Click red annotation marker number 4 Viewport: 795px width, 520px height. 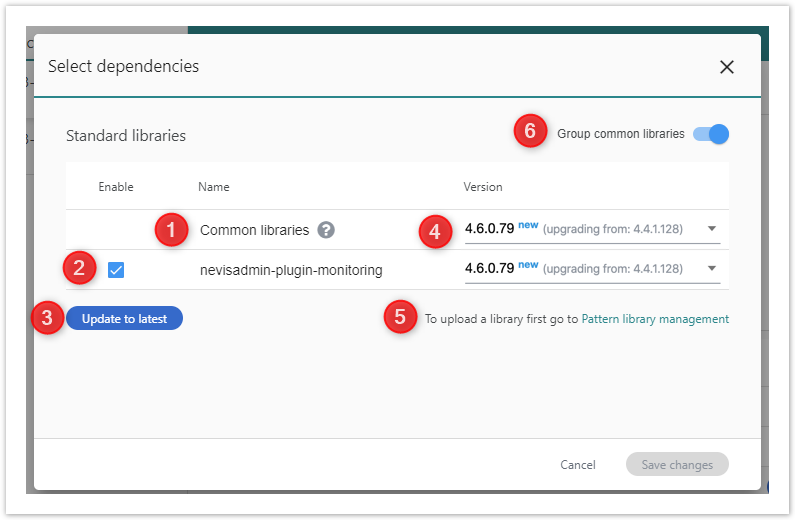(x=434, y=231)
